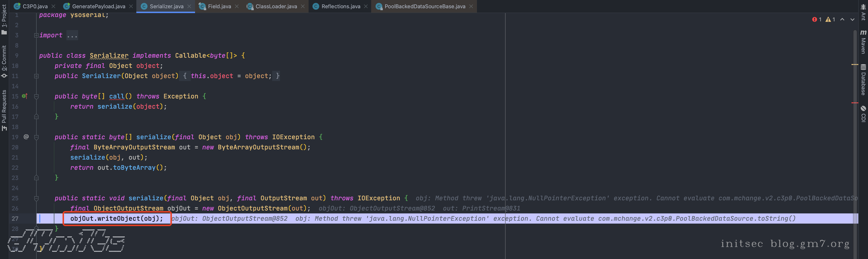
Task: Expand the folded Serializer constructor on line 11
Action: coord(36,76)
